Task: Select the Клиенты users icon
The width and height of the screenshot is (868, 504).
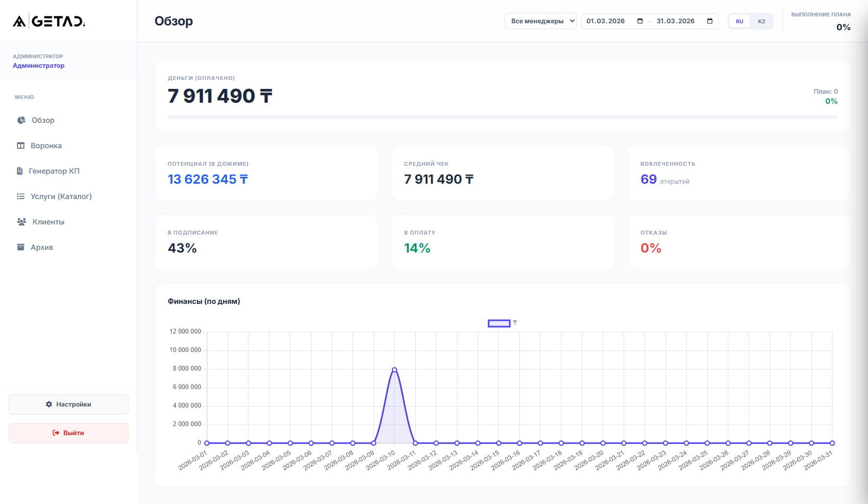Action: pos(21,221)
